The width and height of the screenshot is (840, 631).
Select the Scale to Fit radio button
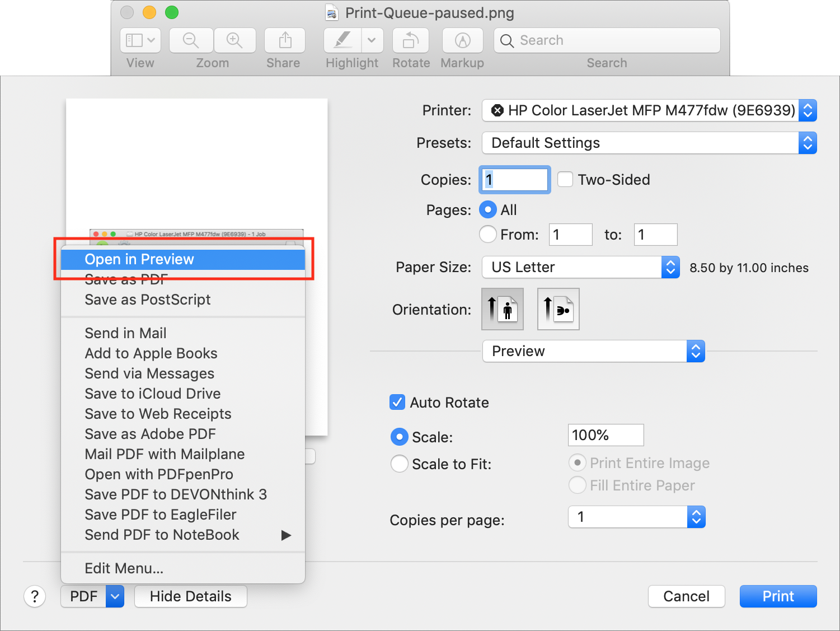click(x=399, y=464)
